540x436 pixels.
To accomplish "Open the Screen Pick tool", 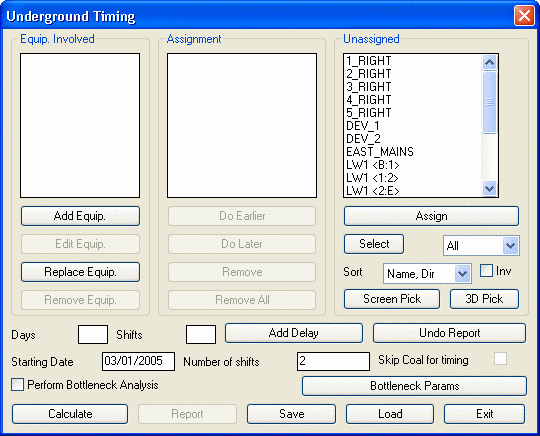I will pyautogui.click(x=392, y=299).
